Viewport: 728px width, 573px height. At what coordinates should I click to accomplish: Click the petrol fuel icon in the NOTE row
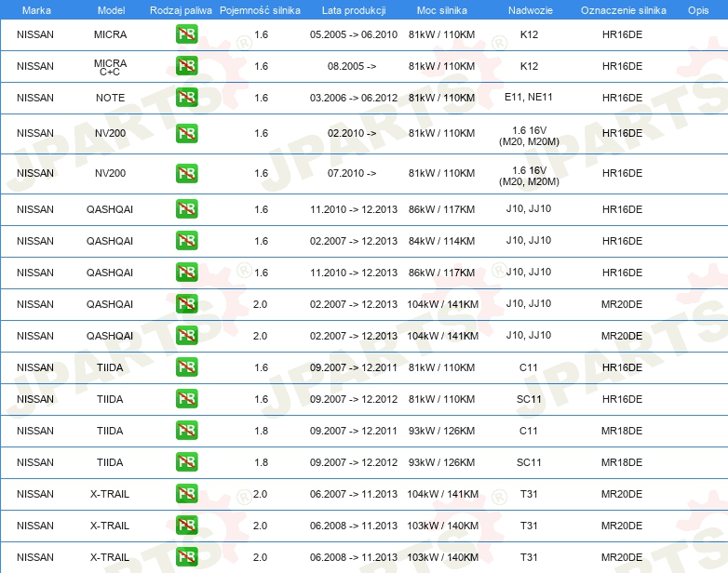[x=186, y=98]
